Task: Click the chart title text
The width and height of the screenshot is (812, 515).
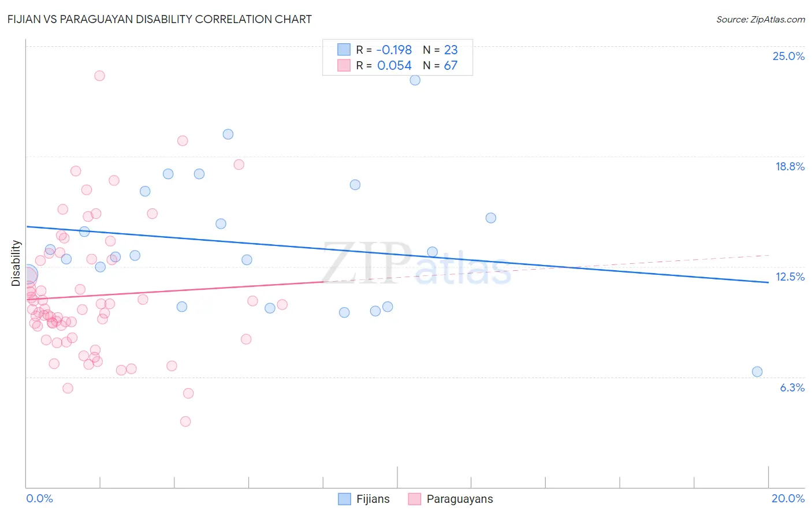Action: point(160,19)
